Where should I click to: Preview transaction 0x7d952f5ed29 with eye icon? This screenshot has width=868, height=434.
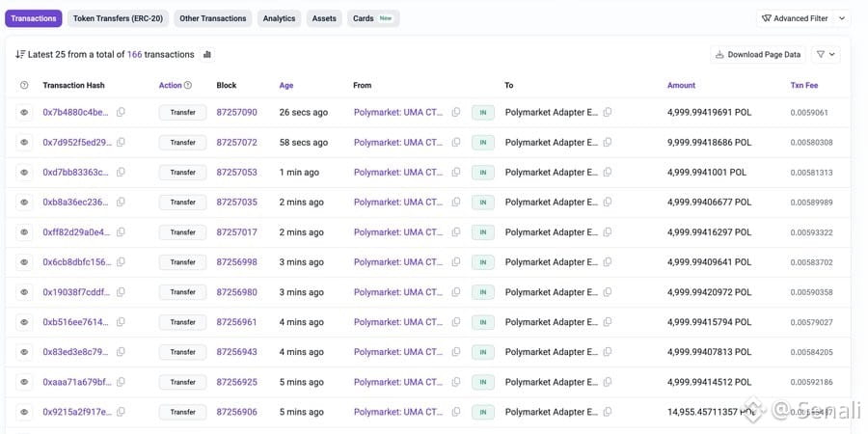tap(24, 143)
